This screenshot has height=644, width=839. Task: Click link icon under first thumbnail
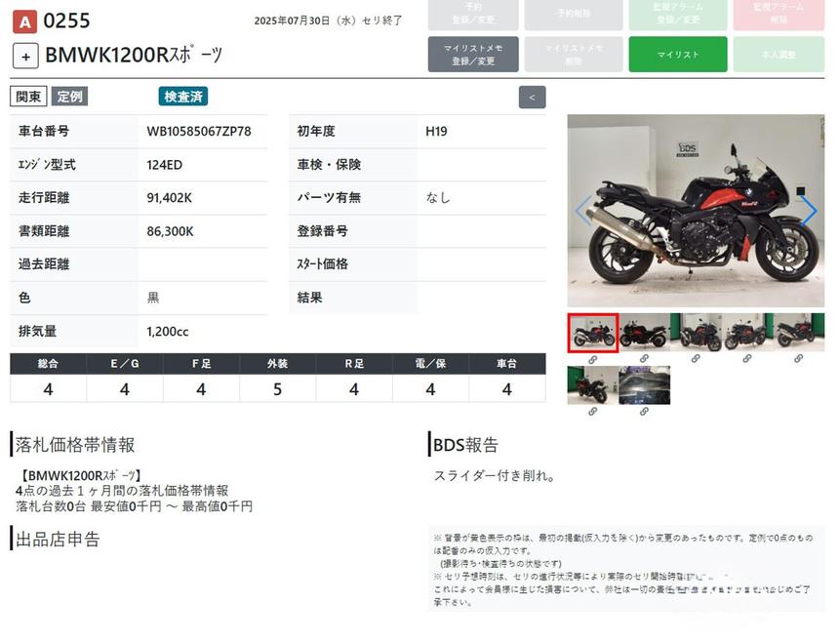(592, 359)
